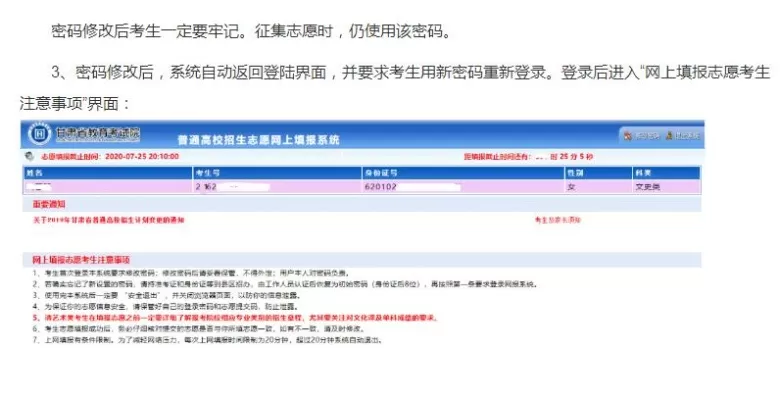
Task: Click the 姓名 column header
Action: coord(108,173)
